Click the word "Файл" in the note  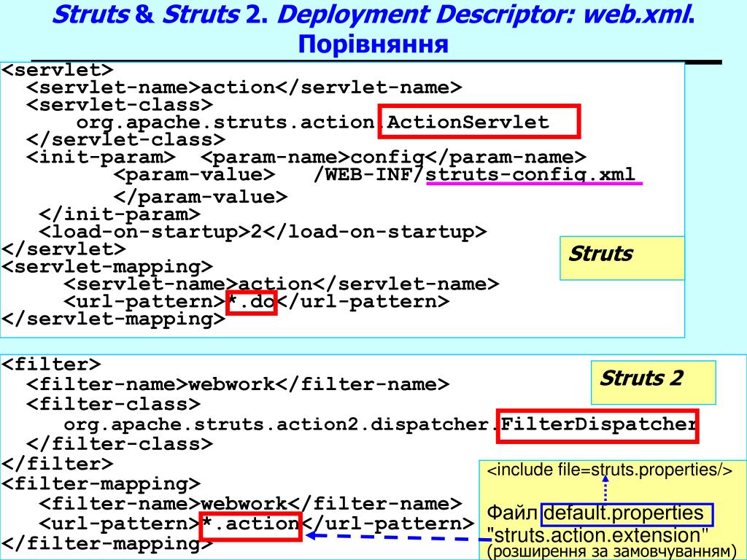[x=513, y=513]
